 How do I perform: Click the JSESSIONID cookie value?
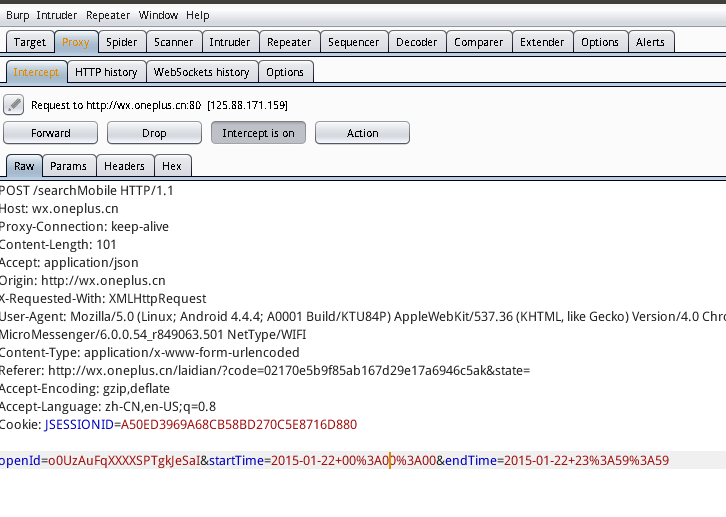pos(239,425)
